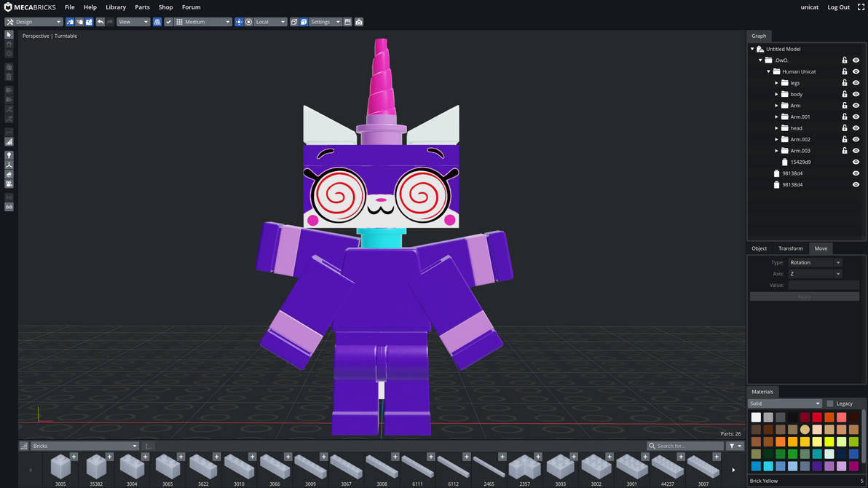Select the arrow selection tool in the left sidebar
Viewport: 868px width, 488px height.
pos(8,34)
